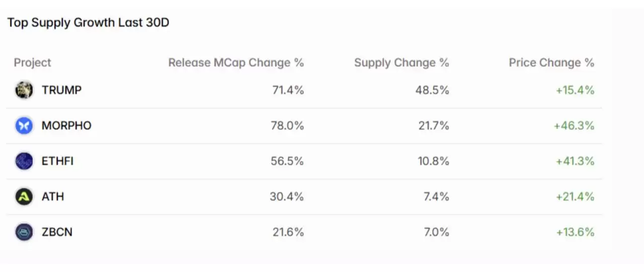Click the Top Supply Growth Last 30D title
Viewport: 644px width, 272px height.
pyautogui.click(x=88, y=23)
